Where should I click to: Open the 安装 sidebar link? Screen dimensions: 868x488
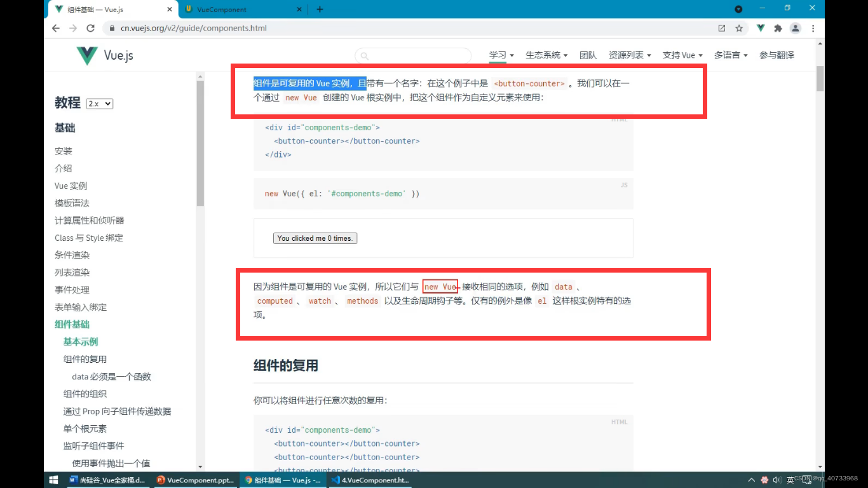(x=64, y=151)
